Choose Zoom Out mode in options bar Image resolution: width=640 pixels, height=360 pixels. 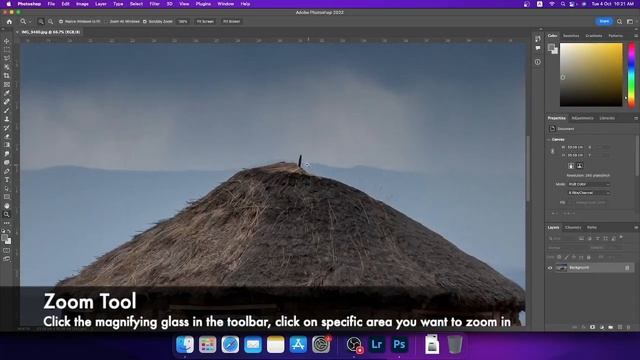pos(50,22)
